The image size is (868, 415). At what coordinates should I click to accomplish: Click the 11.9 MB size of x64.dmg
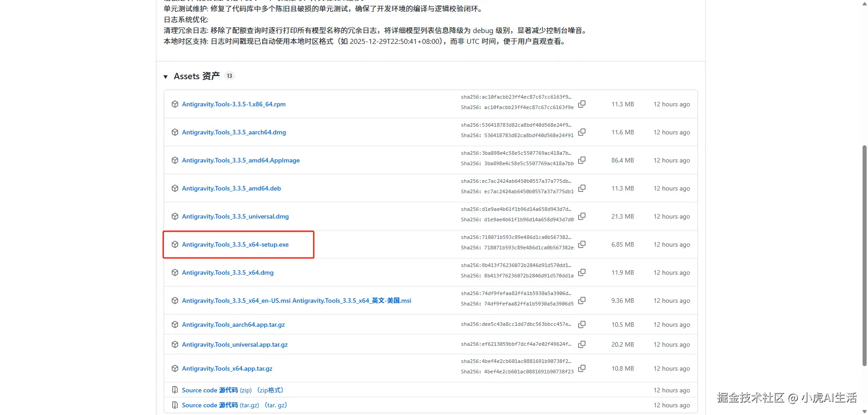(x=623, y=272)
